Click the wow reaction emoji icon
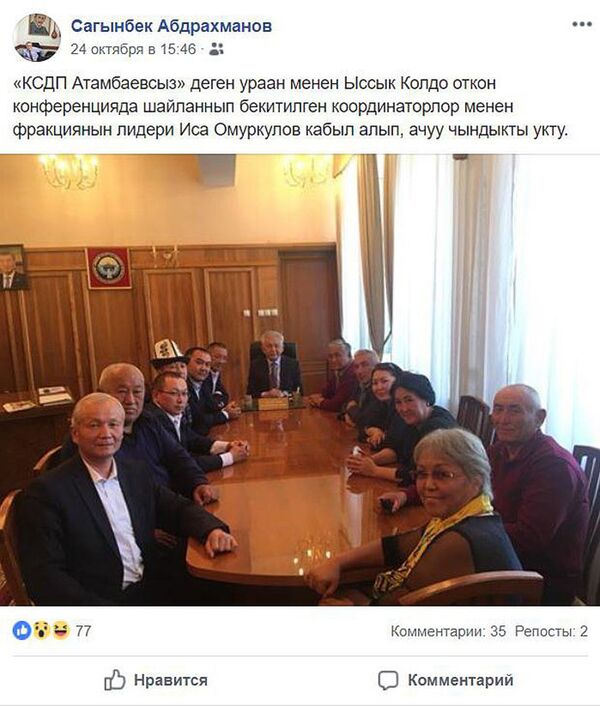Screen dimensions: 600x706 point(41,630)
